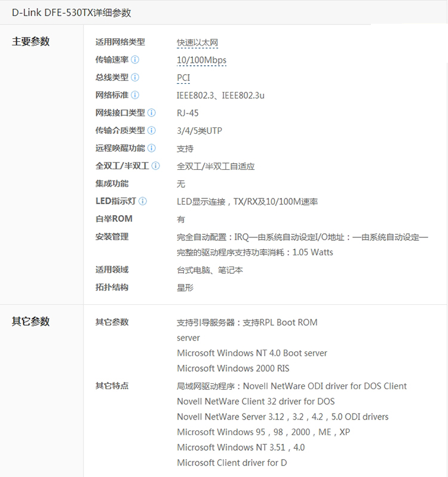Click the info icon next to 网线接口类型

tap(151, 113)
